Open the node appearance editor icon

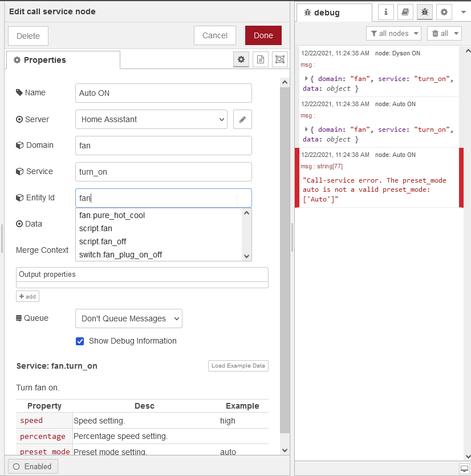[x=279, y=59]
